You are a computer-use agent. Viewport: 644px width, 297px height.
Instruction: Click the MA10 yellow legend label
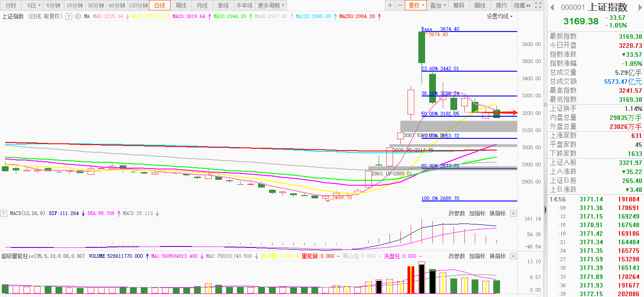148,16
